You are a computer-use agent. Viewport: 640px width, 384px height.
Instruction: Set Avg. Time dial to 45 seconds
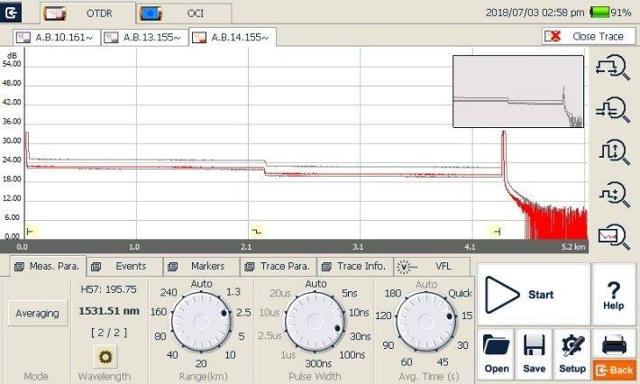443,362
